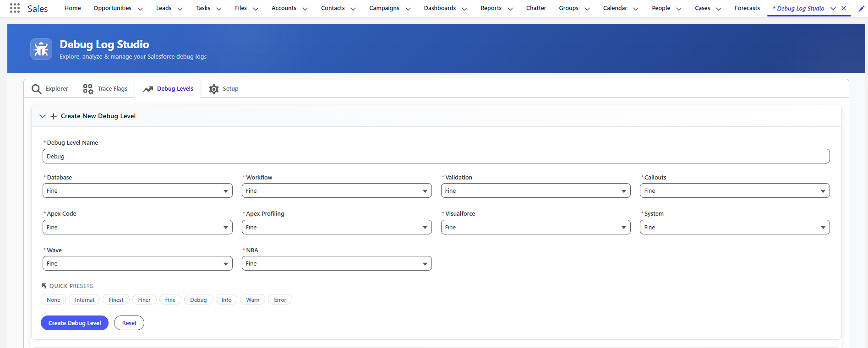Image resolution: width=868 pixels, height=348 pixels.
Task: Open the Opportunities nav item
Action: [112, 8]
